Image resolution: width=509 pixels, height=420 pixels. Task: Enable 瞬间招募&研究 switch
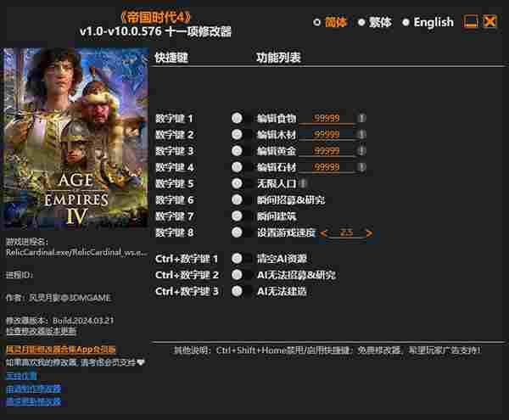click(x=242, y=199)
